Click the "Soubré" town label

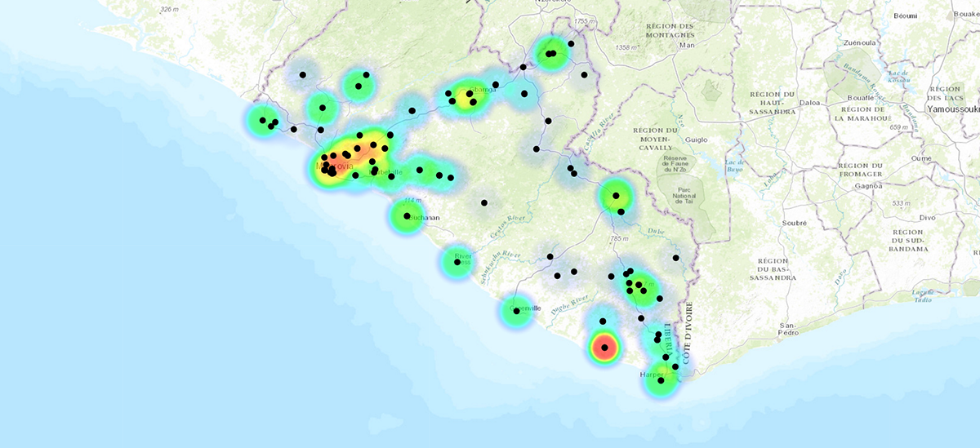(x=795, y=223)
